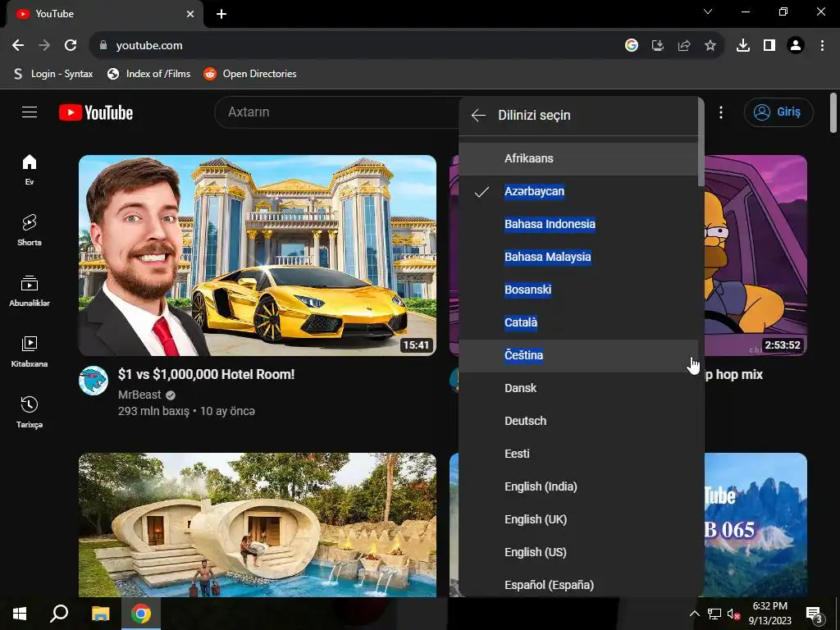The image size is (840, 630).
Task: Click the MrBeast channel avatar
Action: click(94, 381)
